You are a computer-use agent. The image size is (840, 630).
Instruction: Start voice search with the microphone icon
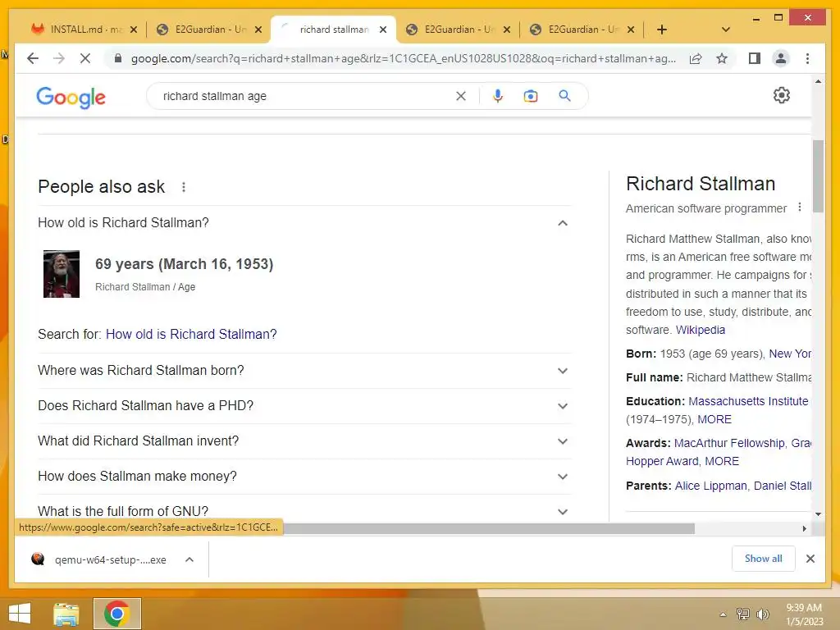(x=498, y=96)
